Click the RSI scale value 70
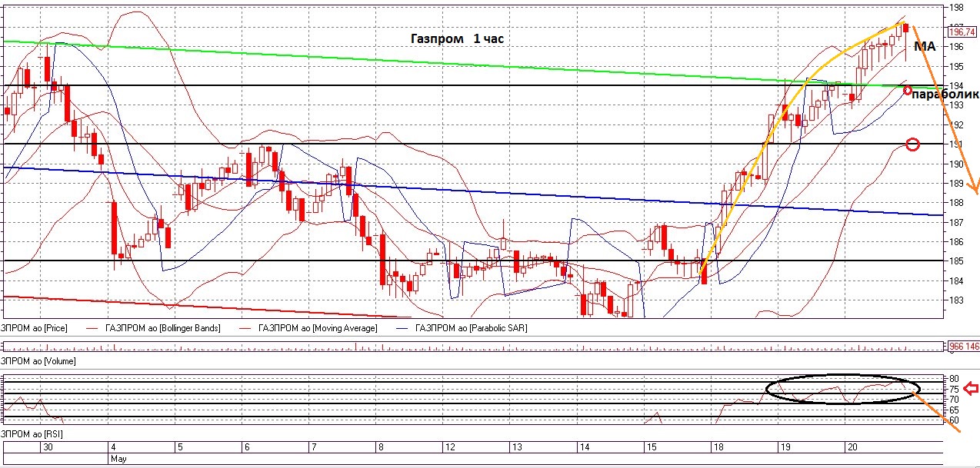This screenshot has height=468, width=980. [955, 400]
